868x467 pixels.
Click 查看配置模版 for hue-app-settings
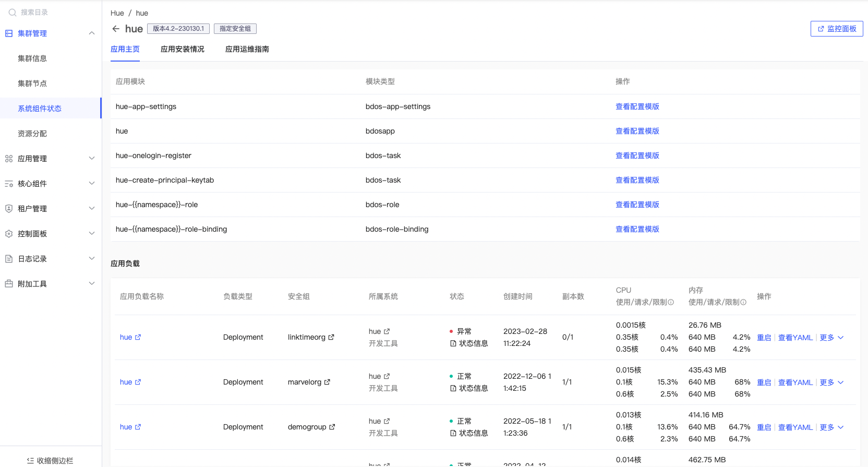coord(637,106)
